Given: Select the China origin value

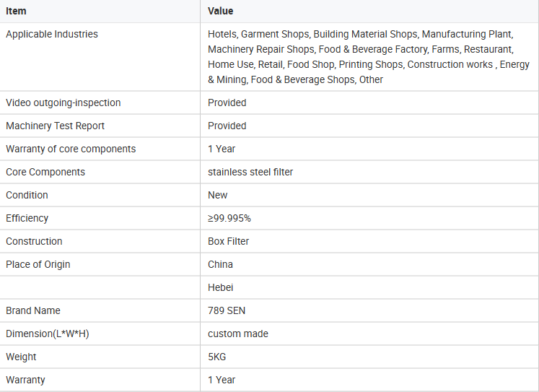Looking at the screenshot, I should click(220, 264).
